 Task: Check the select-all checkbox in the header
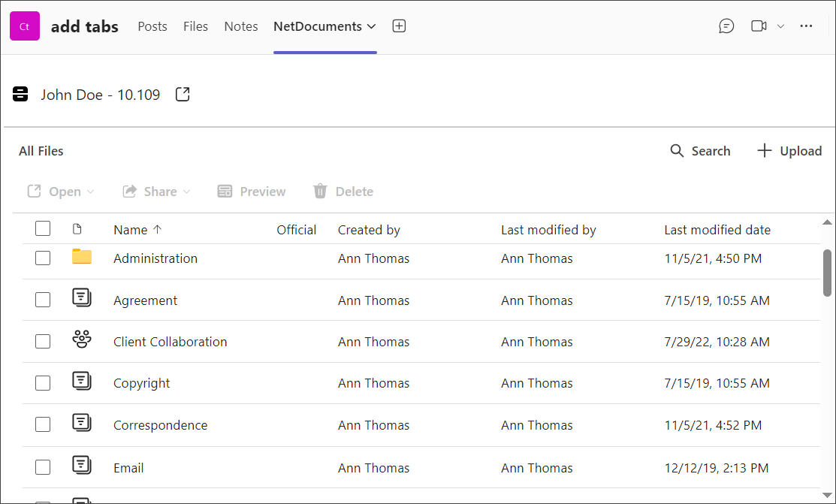43,228
